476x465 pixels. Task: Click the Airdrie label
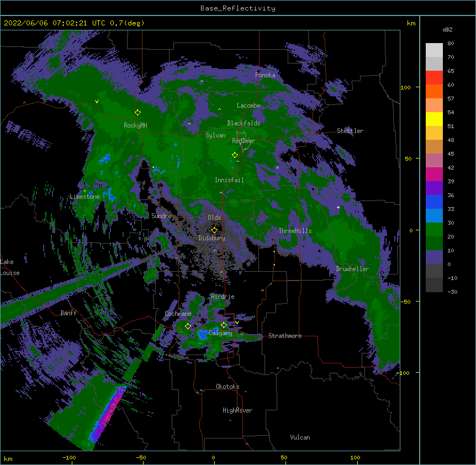[x=223, y=297]
